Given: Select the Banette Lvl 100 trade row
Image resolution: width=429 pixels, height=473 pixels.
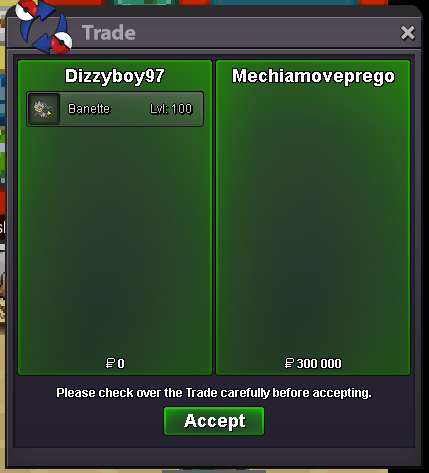Looking at the screenshot, I should 115,109.
